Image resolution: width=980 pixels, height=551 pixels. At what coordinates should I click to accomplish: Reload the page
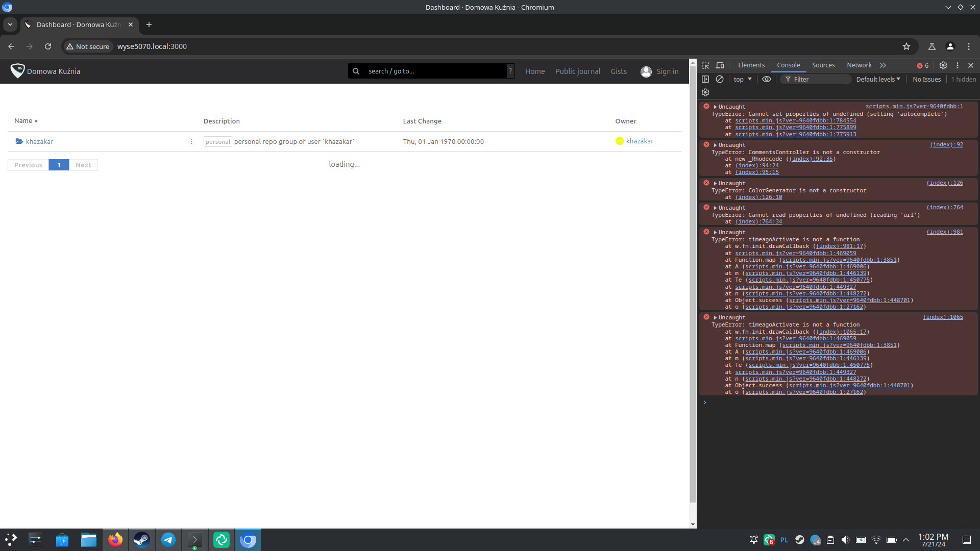click(48, 46)
